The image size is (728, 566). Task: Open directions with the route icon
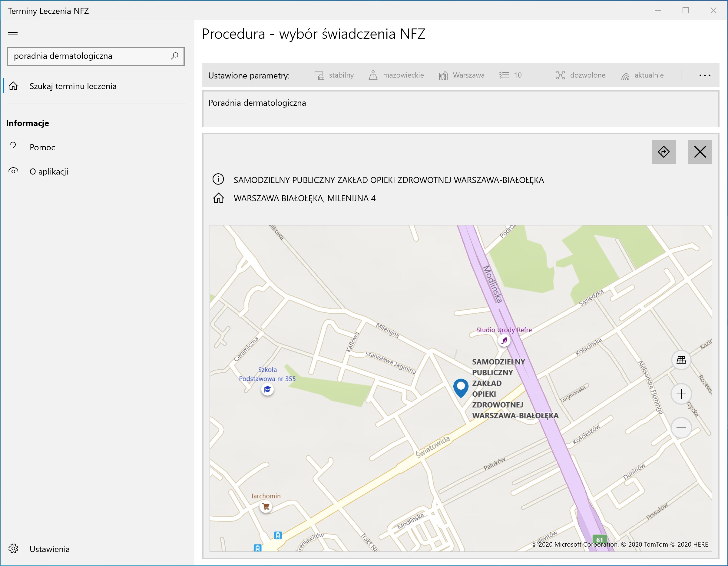coord(663,152)
